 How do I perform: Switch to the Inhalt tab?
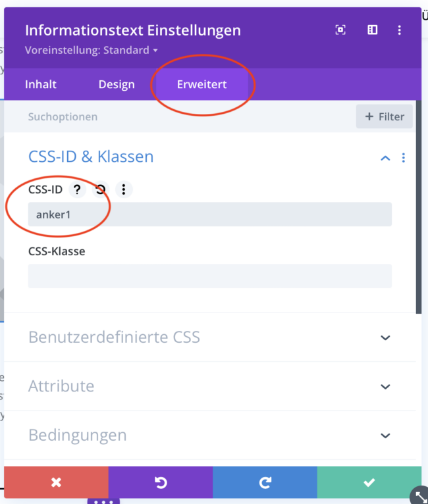[41, 84]
